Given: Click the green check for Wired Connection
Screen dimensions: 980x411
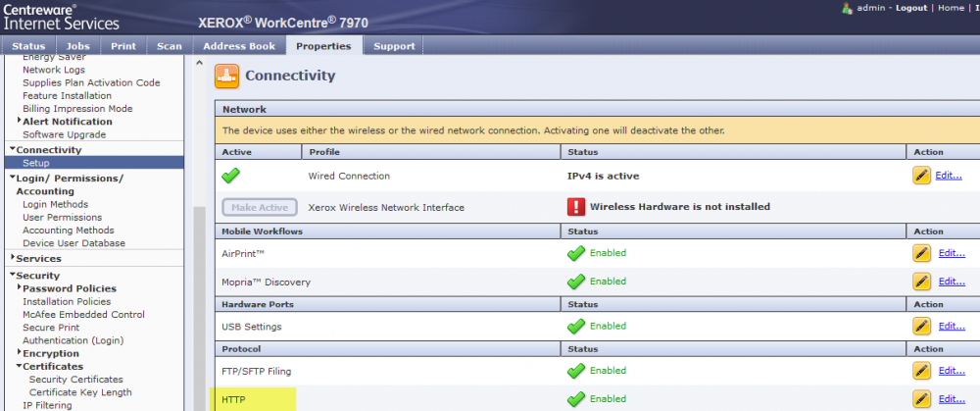Looking at the screenshot, I should coord(231,177).
